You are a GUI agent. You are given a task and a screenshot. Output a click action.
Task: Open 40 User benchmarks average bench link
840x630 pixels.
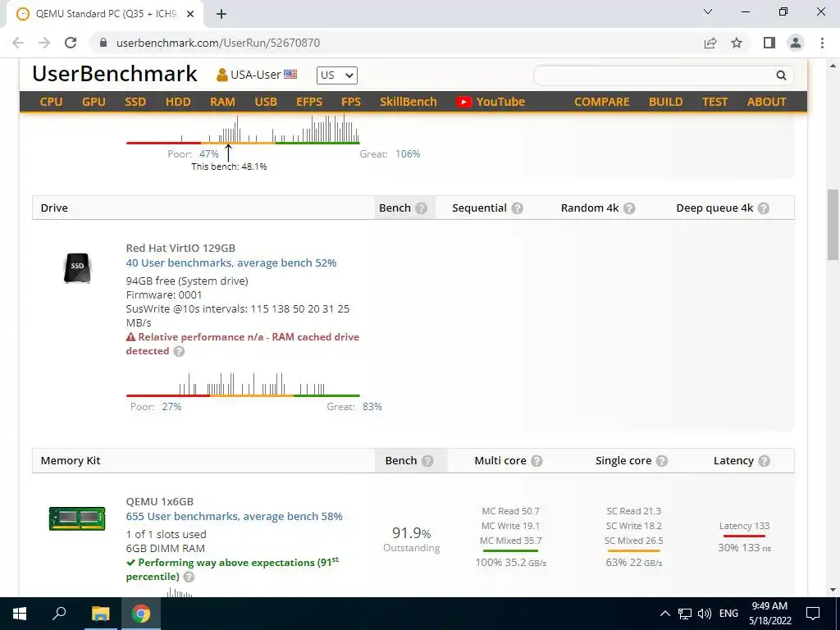pyautogui.click(x=231, y=263)
